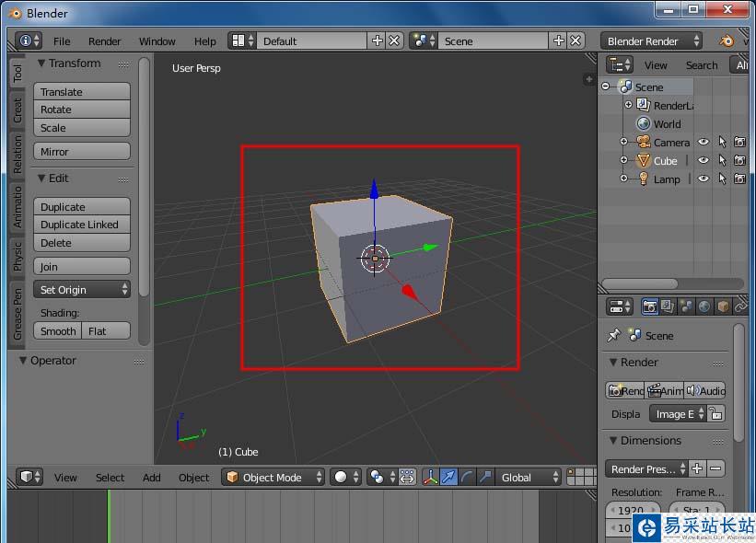Open the Window menu
The height and width of the screenshot is (543, 756).
click(x=157, y=40)
